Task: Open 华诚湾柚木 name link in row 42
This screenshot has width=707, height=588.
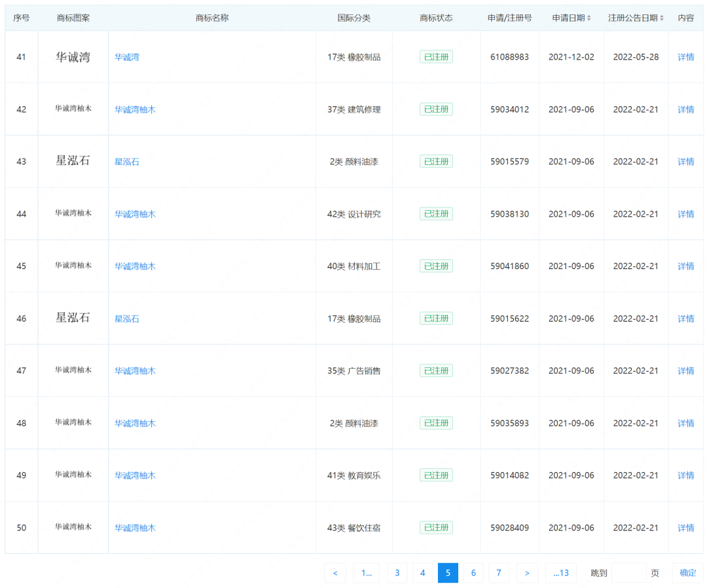Action: [135, 110]
